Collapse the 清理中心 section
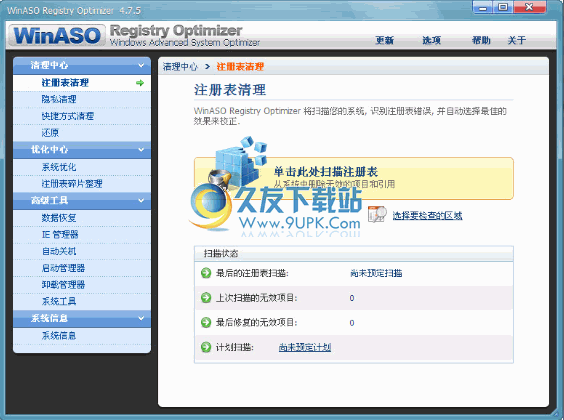Viewport: 564px width, 420px height. pyautogui.click(x=141, y=65)
